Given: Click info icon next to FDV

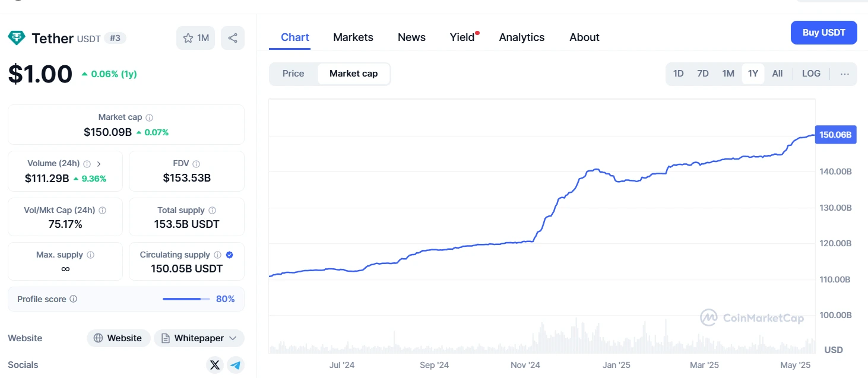Looking at the screenshot, I should point(197,164).
